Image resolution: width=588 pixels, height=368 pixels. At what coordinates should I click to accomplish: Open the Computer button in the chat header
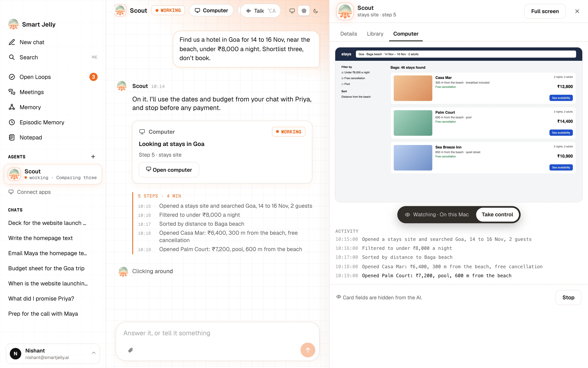[x=211, y=11]
